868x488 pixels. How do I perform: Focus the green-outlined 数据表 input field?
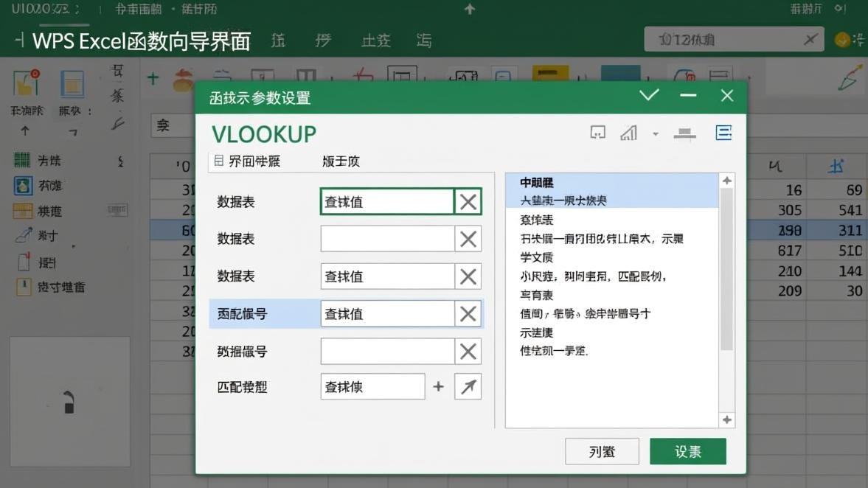pos(387,202)
